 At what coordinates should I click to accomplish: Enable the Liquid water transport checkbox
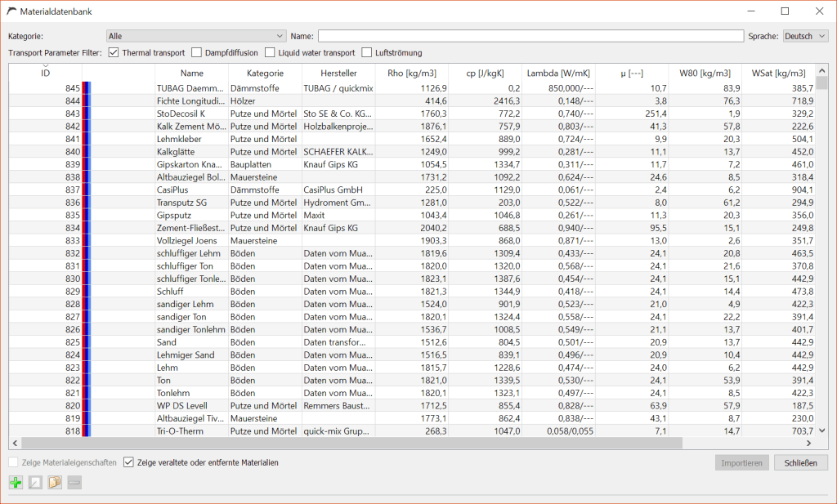point(270,52)
